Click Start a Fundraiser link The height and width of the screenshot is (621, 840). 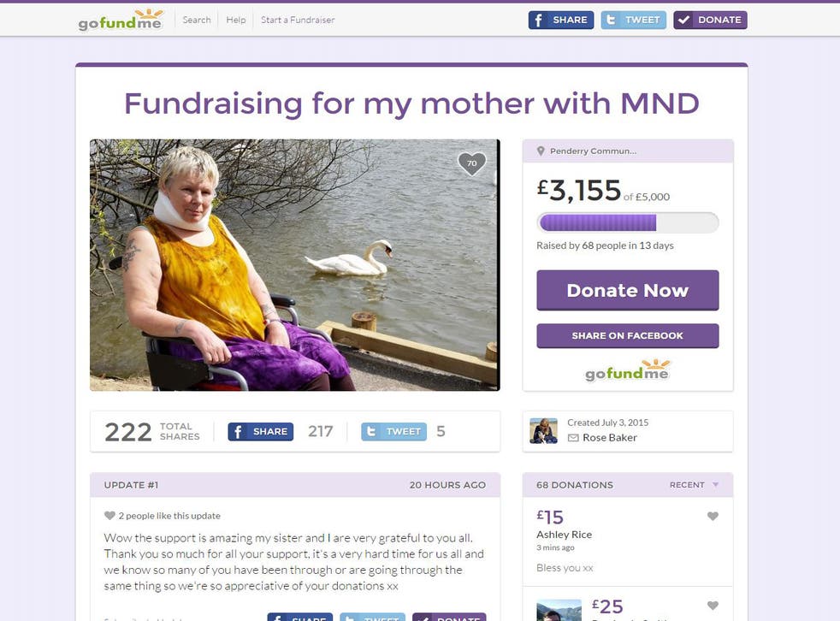(298, 20)
